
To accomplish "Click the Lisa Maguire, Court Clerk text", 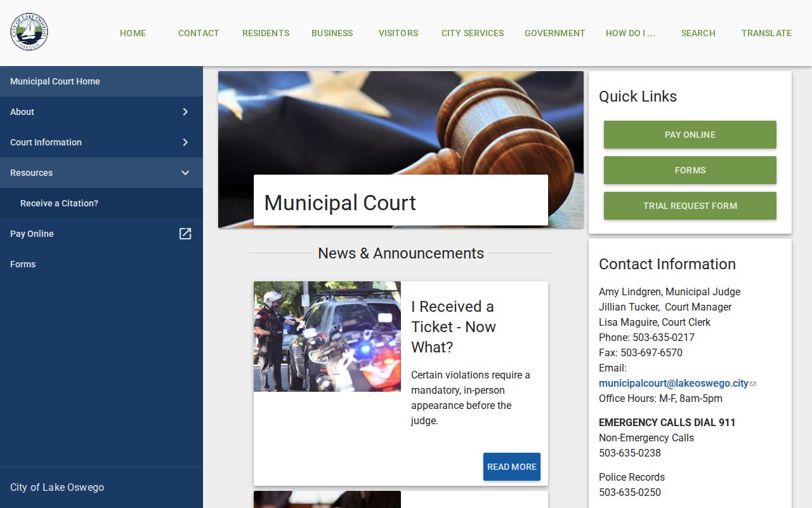I will point(655,322).
